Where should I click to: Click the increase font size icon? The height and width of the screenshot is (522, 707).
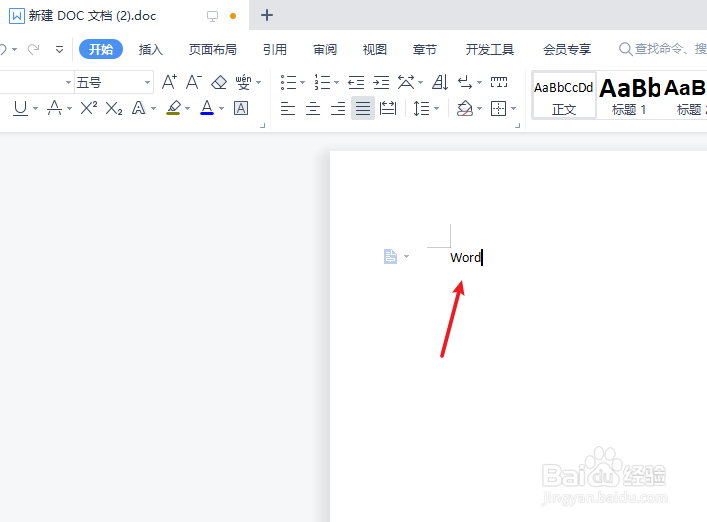[x=170, y=82]
